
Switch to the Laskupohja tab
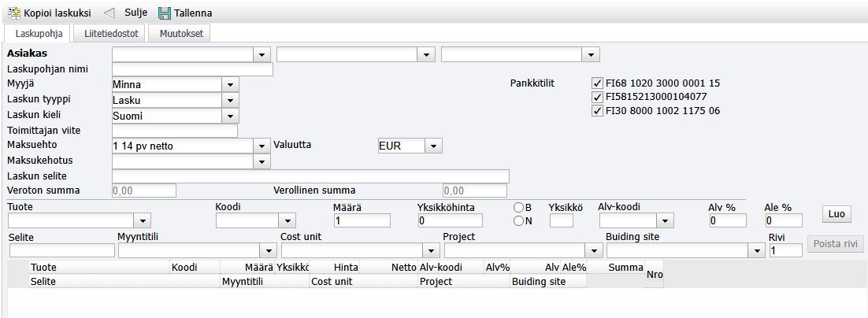point(38,33)
